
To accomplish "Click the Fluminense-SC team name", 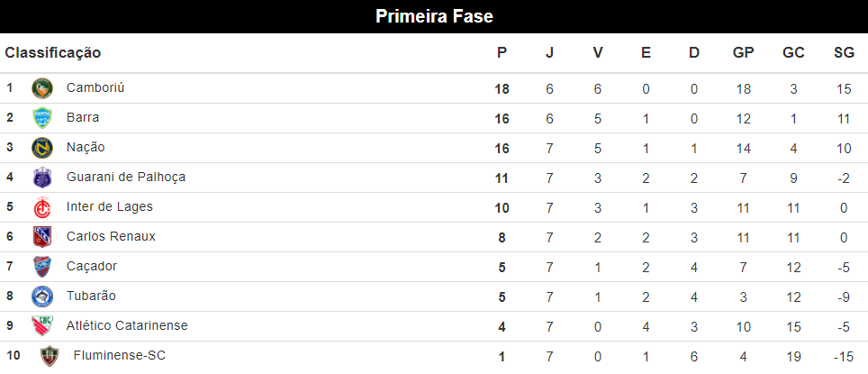I will (120, 355).
